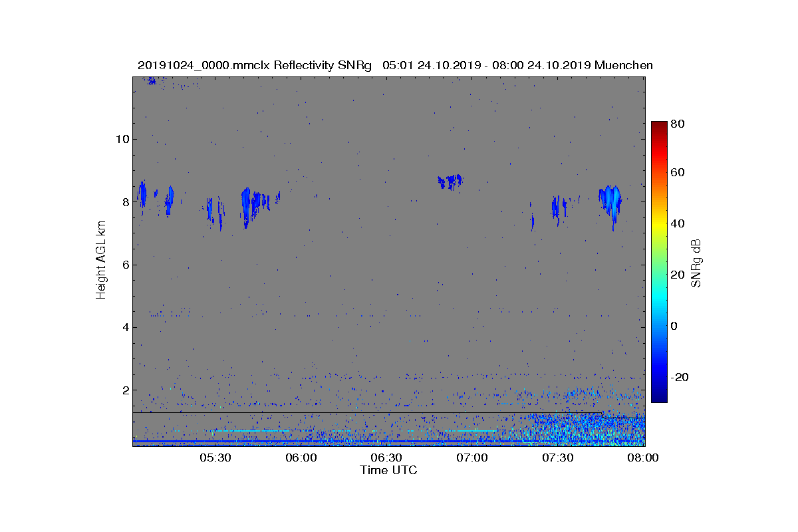Click the colorbar value 40
798x532 pixels.
point(678,223)
